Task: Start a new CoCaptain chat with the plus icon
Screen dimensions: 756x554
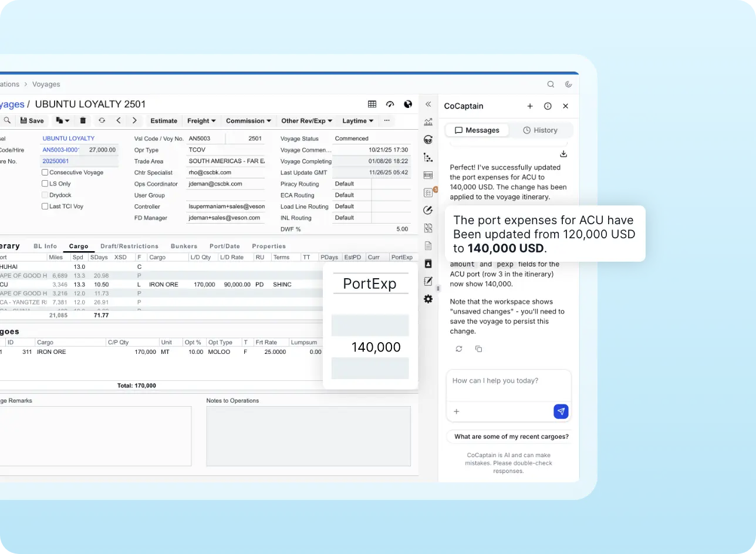Action: click(x=530, y=106)
